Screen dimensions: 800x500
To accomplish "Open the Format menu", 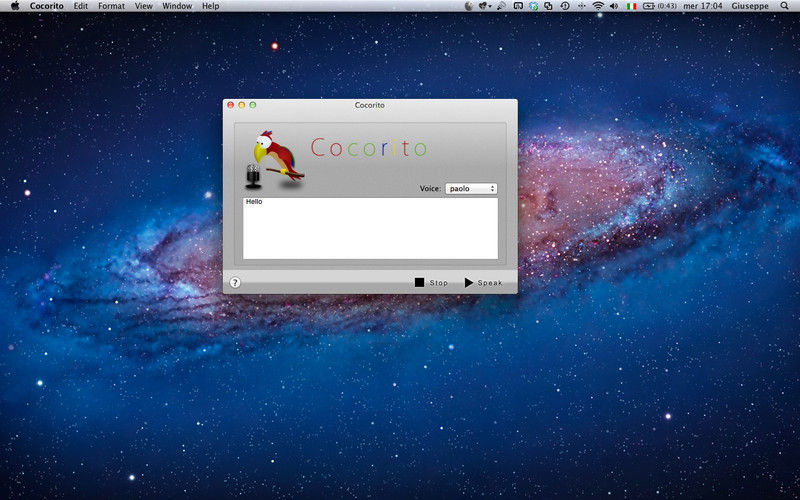I will coord(111,6).
